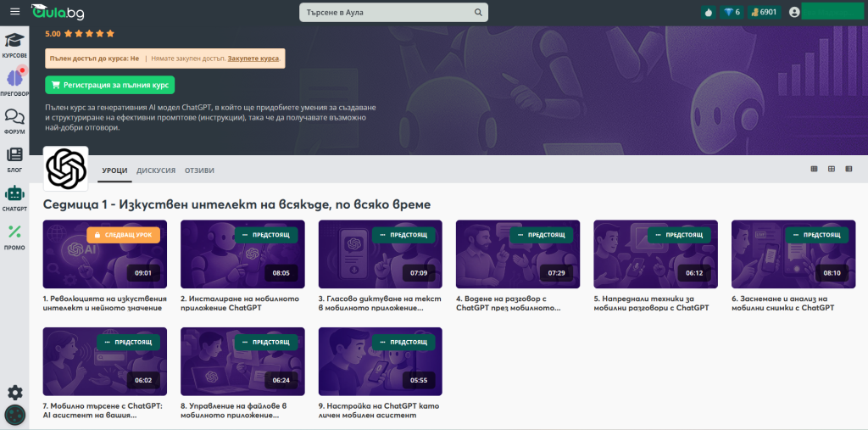The width and height of the screenshot is (868, 430).
Task: Switch to the Отзиви tab
Action: pyautogui.click(x=199, y=170)
